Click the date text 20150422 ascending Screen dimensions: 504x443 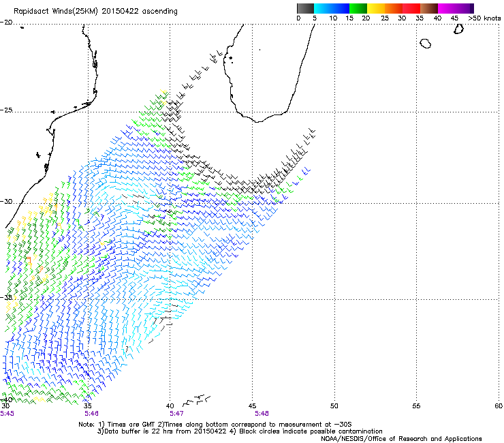pos(140,12)
